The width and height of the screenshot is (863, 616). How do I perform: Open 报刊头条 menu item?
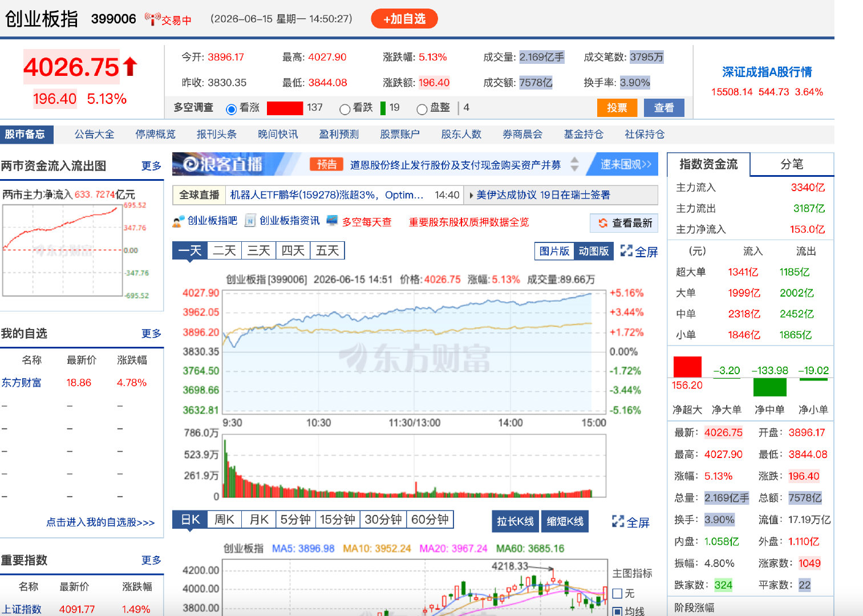[x=217, y=135]
